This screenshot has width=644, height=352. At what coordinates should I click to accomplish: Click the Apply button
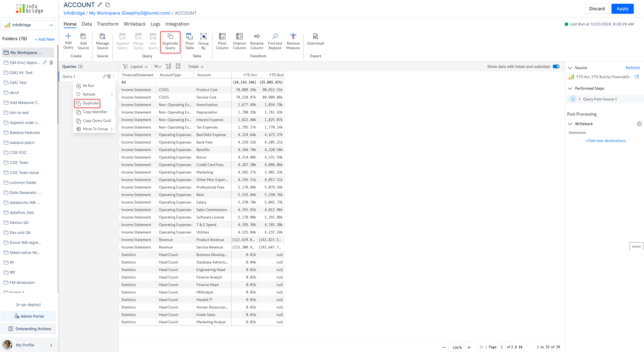click(x=622, y=9)
